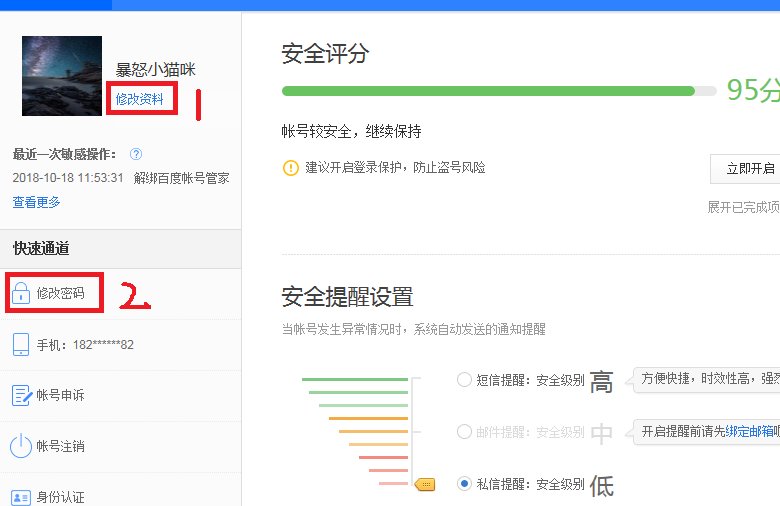This screenshot has height=506, width=780.
Task: Click the lock icon for 修改密码
Action: 21,293
